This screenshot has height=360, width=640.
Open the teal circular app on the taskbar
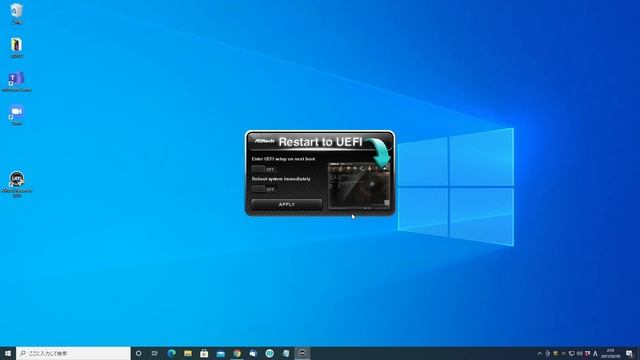tap(269, 353)
